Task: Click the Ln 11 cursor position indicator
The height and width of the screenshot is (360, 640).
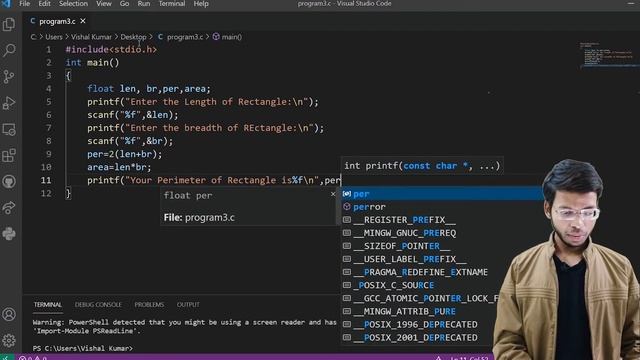Action: [469, 358]
